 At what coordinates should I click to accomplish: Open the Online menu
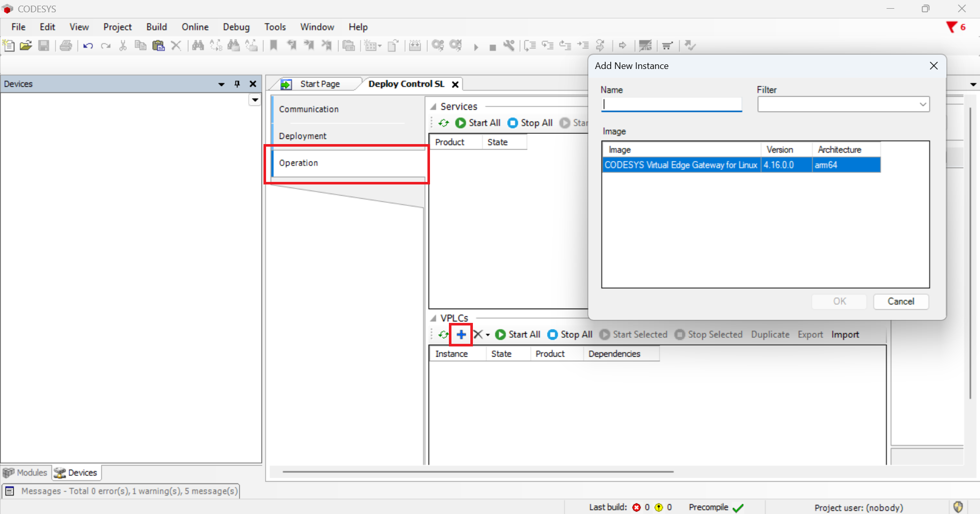click(x=195, y=27)
